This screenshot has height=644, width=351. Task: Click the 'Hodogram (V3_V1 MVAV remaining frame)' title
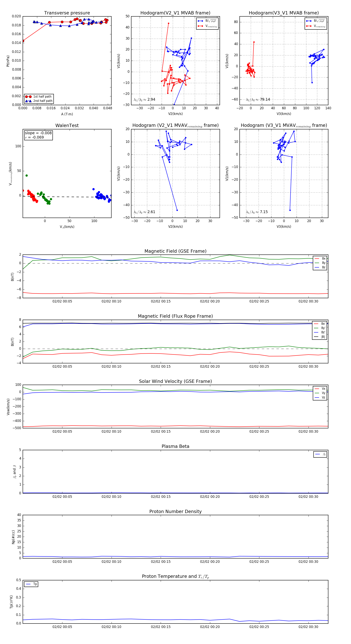[x=284, y=125]
